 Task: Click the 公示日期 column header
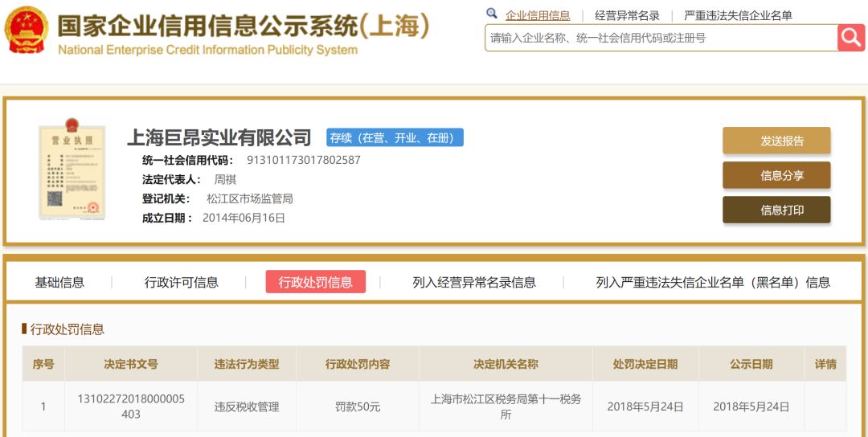(751, 364)
